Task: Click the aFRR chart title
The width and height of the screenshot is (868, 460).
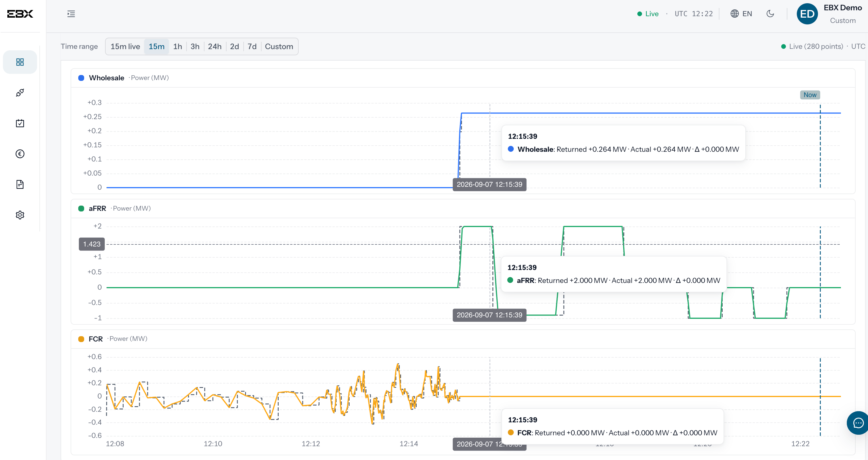Action: (x=97, y=209)
